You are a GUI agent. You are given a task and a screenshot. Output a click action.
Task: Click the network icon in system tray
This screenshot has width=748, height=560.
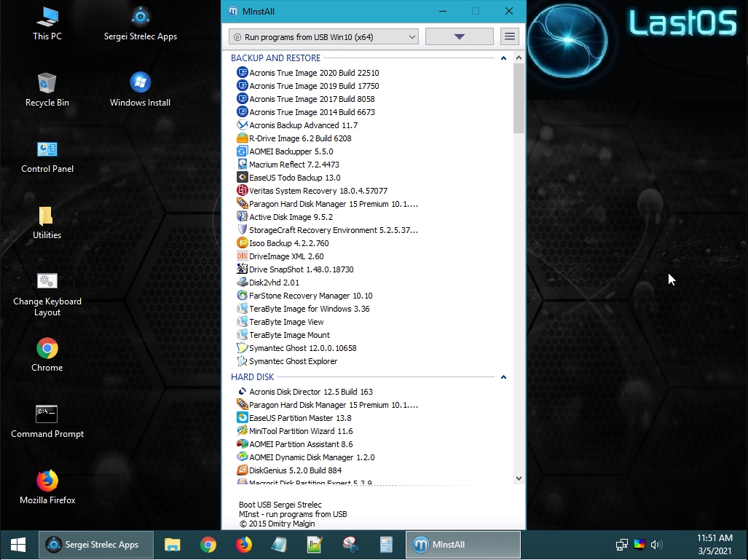click(621, 545)
